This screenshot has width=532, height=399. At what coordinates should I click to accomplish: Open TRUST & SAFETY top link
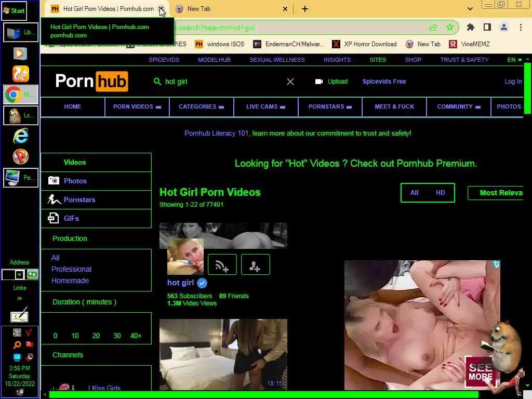tap(464, 60)
